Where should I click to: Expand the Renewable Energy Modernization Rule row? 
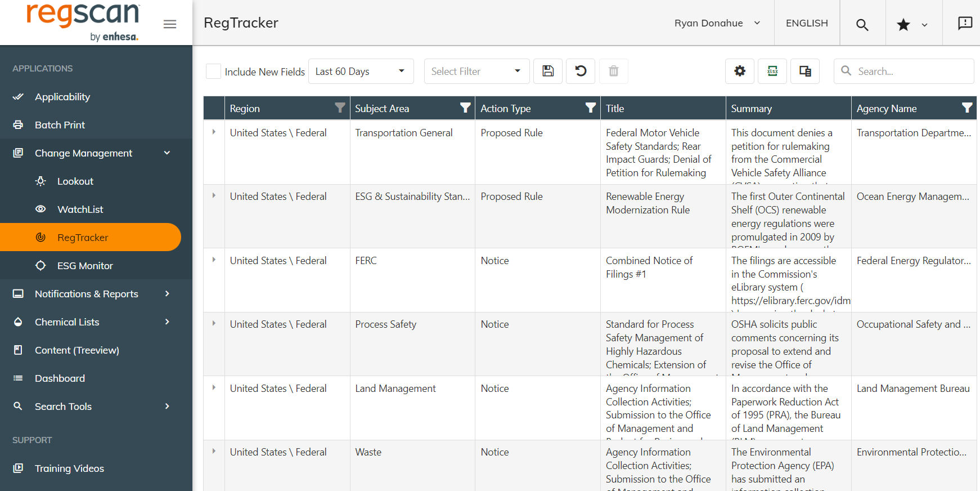(214, 196)
